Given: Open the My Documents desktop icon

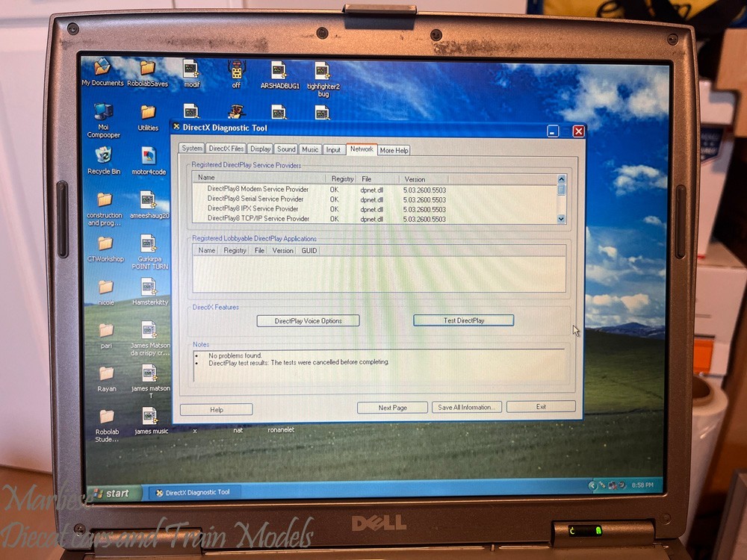Looking at the screenshot, I should coord(102,67).
